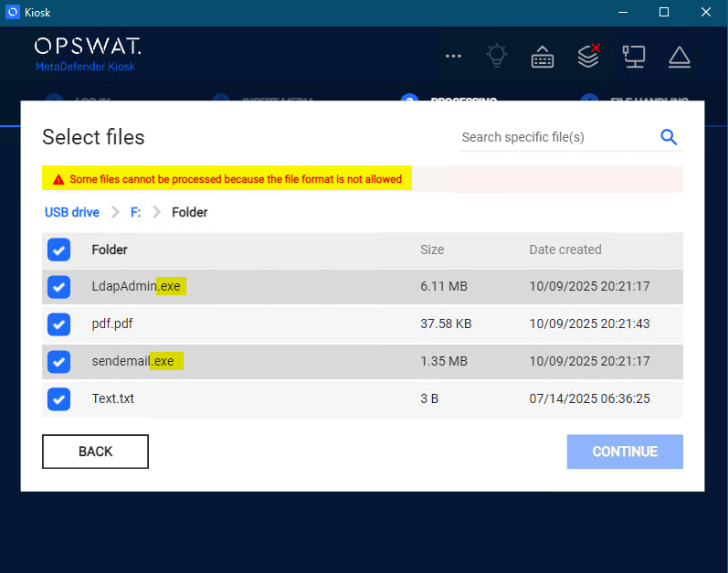The image size is (728, 573).
Task: Click the MetaDefender Kiosk label
Action: tap(86, 67)
